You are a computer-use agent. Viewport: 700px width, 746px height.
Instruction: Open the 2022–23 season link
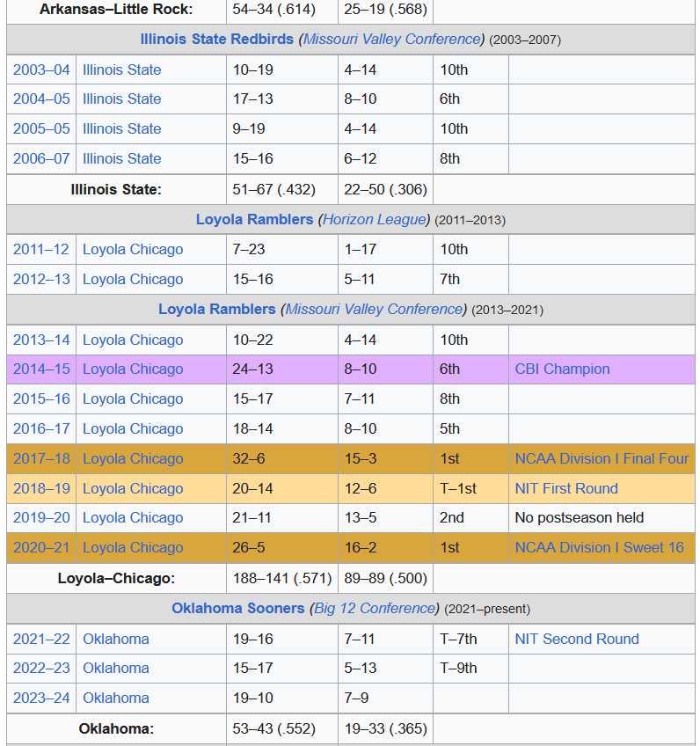coord(41,669)
